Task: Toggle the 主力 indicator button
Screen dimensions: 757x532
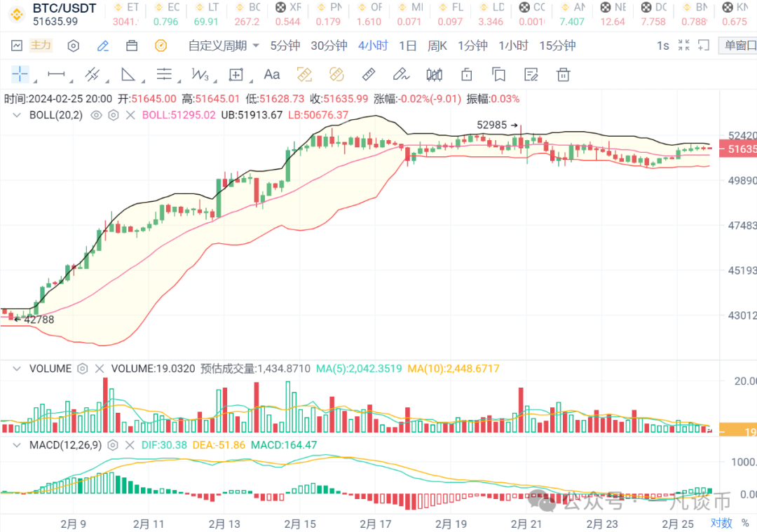Action: pos(41,46)
